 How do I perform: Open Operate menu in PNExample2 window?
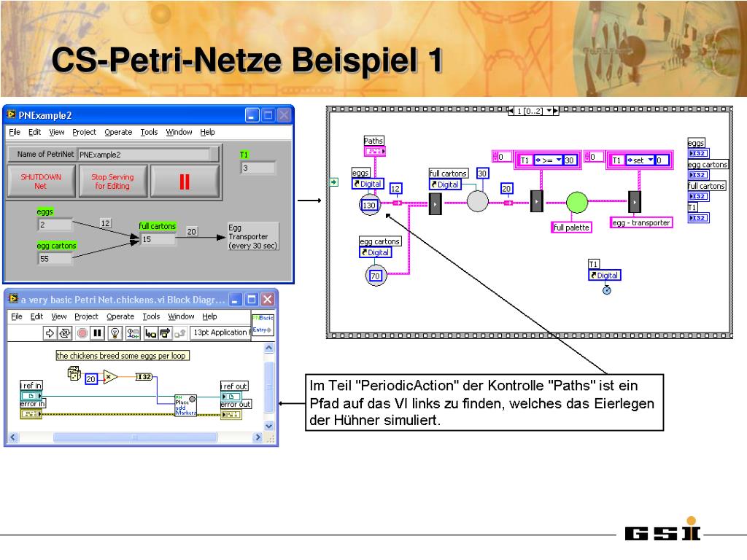click(x=118, y=132)
